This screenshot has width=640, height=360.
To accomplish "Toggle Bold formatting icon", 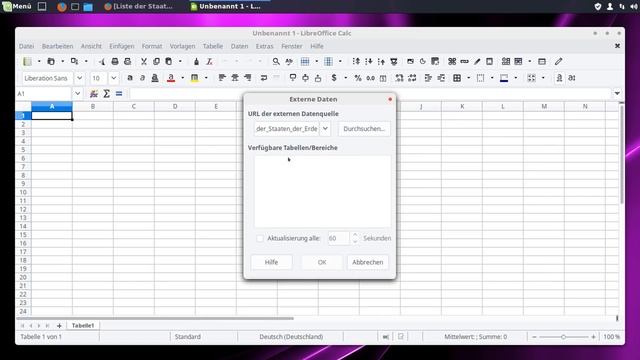I will 130,78.
